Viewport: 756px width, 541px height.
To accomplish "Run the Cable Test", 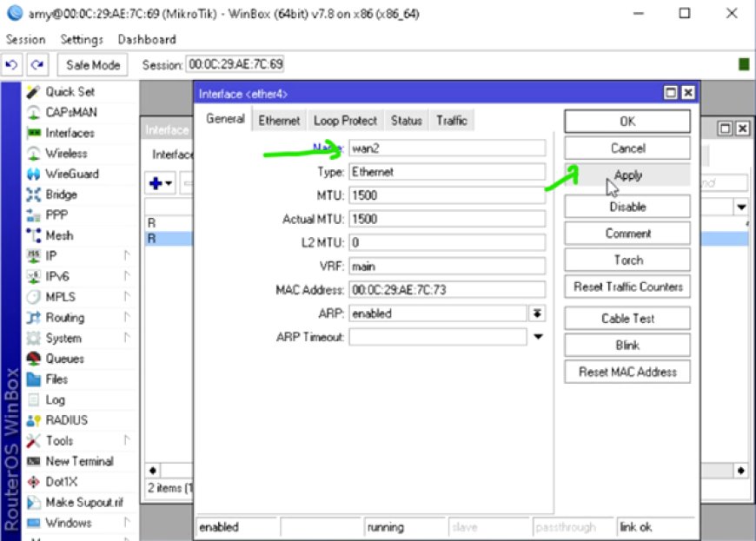I will coord(627,319).
